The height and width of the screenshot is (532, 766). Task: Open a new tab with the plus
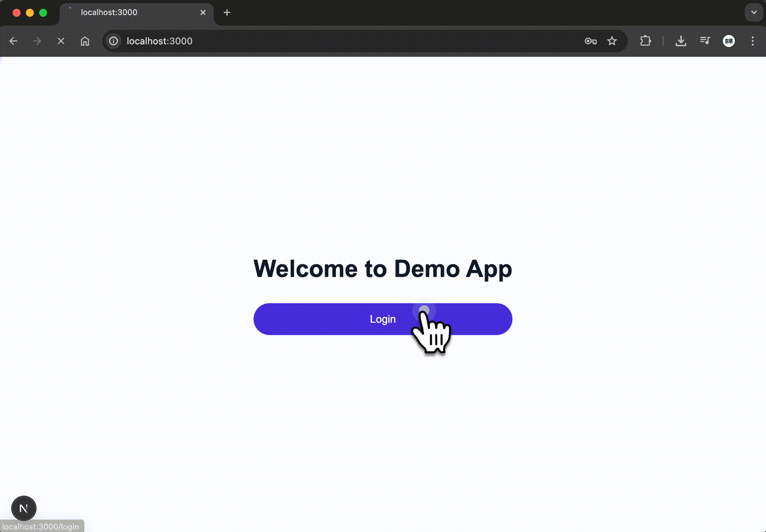click(x=227, y=12)
